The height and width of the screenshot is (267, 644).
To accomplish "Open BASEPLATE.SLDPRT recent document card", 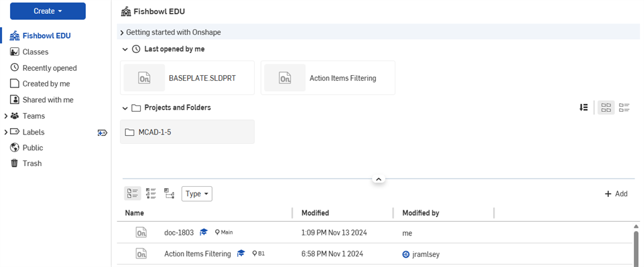I will 187,78.
